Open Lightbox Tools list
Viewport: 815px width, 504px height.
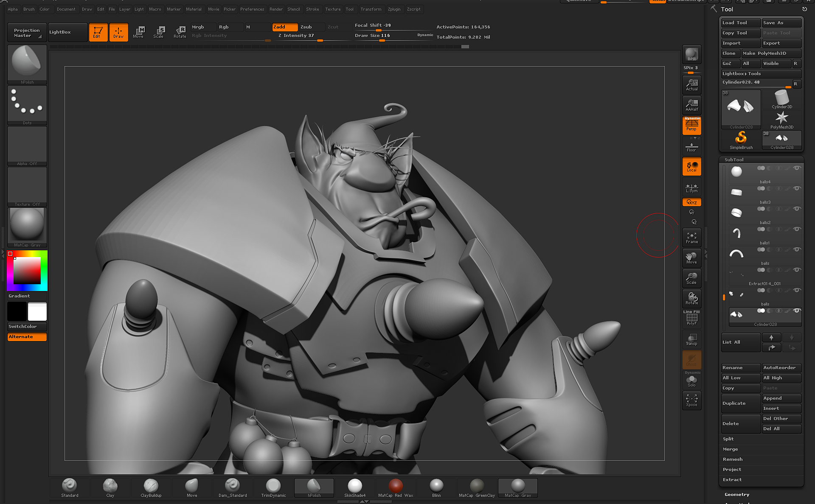tap(762, 74)
